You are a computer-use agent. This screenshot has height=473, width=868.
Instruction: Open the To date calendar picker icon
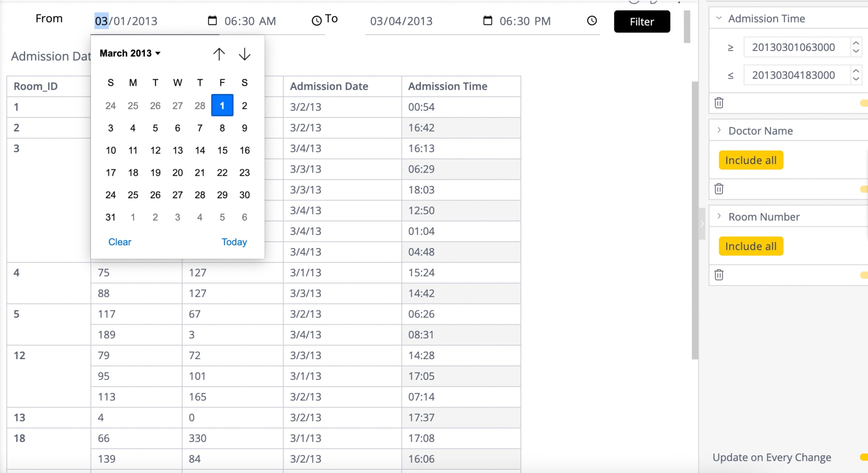click(487, 21)
